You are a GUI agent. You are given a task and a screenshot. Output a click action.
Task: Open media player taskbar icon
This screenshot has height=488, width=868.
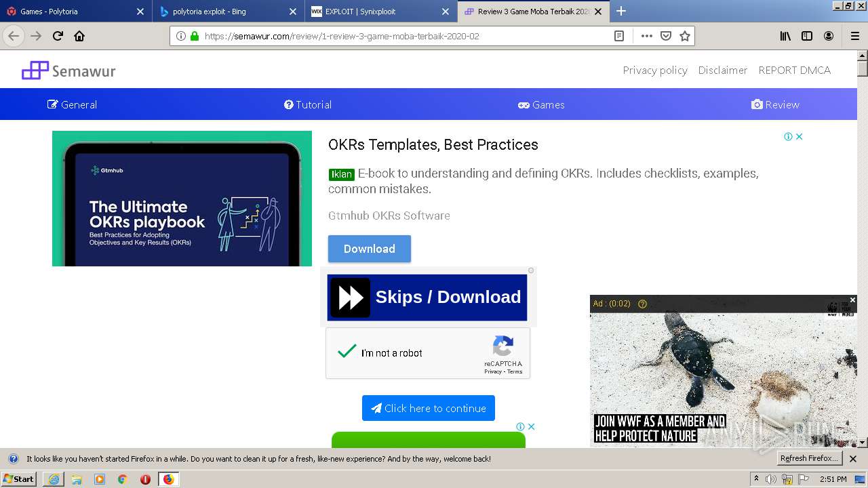coord(100,479)
